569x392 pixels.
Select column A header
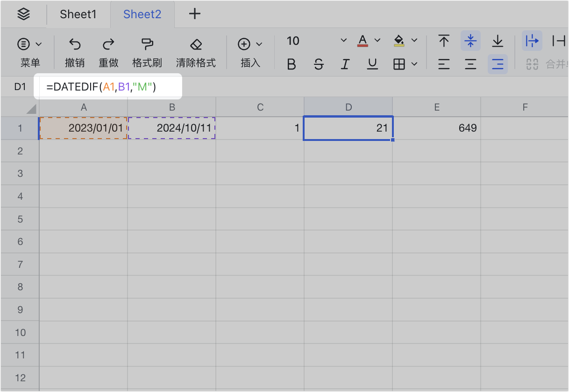click(84, 107)
